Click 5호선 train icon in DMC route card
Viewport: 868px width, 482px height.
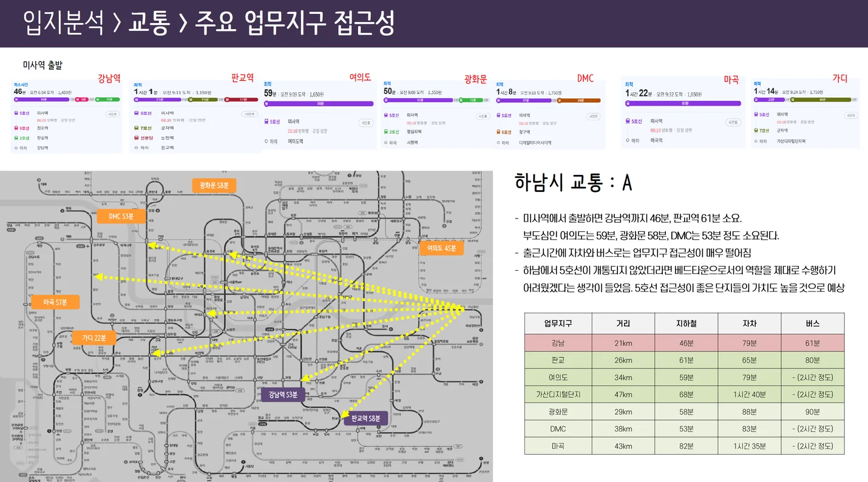(498, 115)
